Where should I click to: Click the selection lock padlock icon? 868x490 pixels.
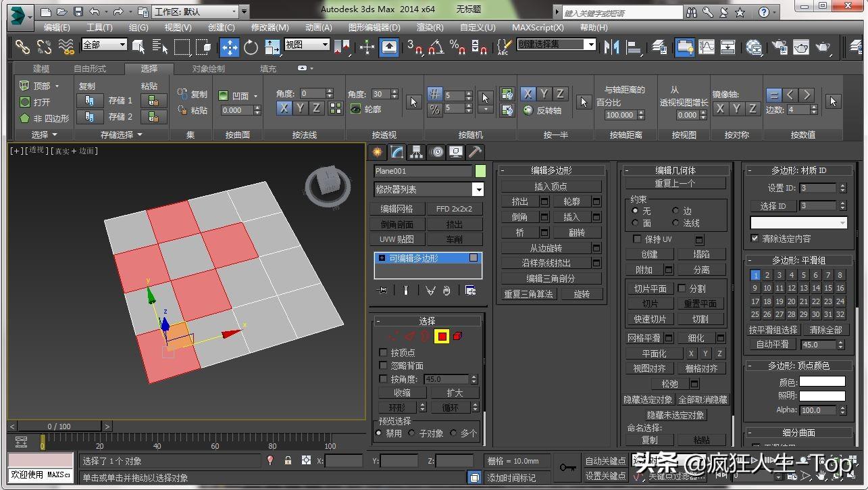point(288,460)
